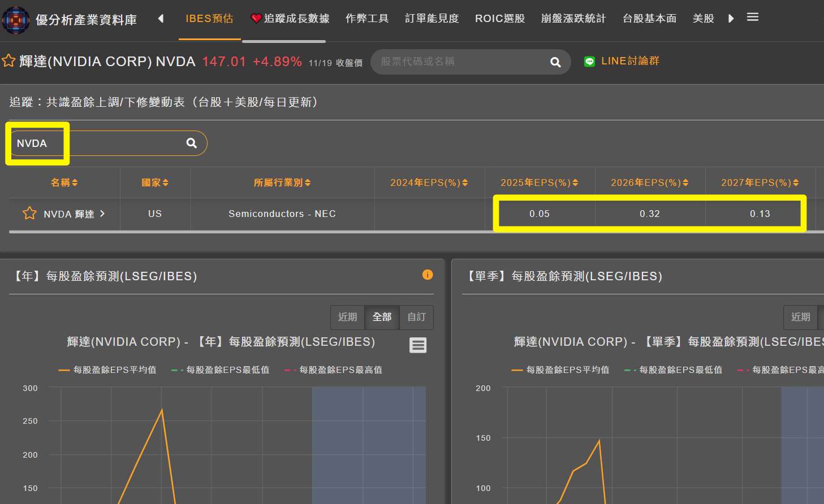Select 自訂 range on yearly EPS chart
The height and width of the screenshot is (504, 824).
417,317
